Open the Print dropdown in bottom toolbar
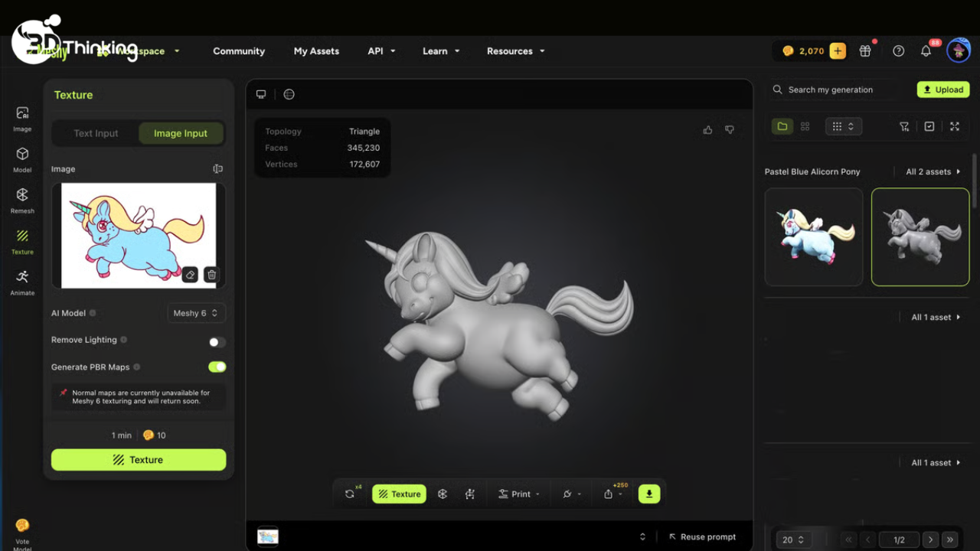The height and width of the screenshot is (551, 980). (519, 494)
